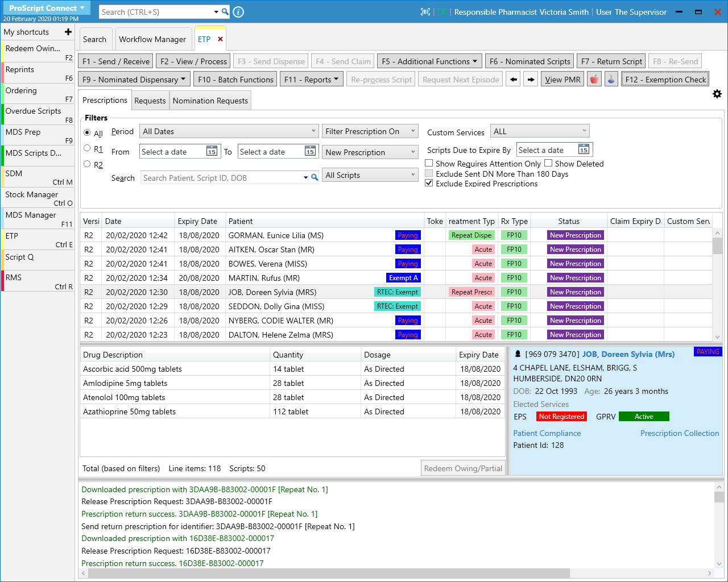Screen dimensions: 728x582
Task: Uncheck Exclude Expired Prescriptions
Action: tap(429, 183)
